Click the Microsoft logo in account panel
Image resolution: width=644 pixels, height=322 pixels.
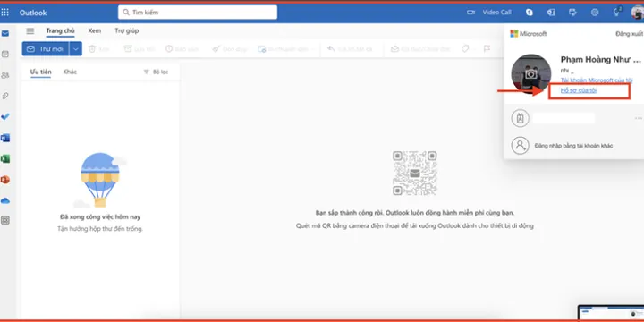pos(529,34)
